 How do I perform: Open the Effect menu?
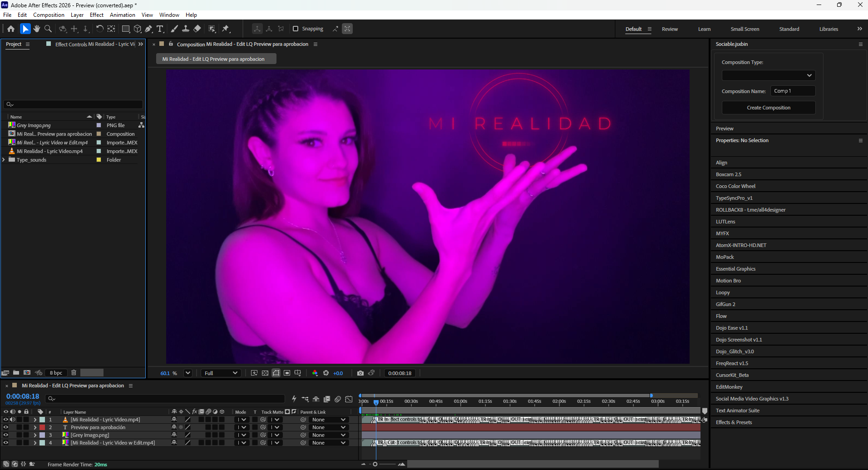pos(97,15)
